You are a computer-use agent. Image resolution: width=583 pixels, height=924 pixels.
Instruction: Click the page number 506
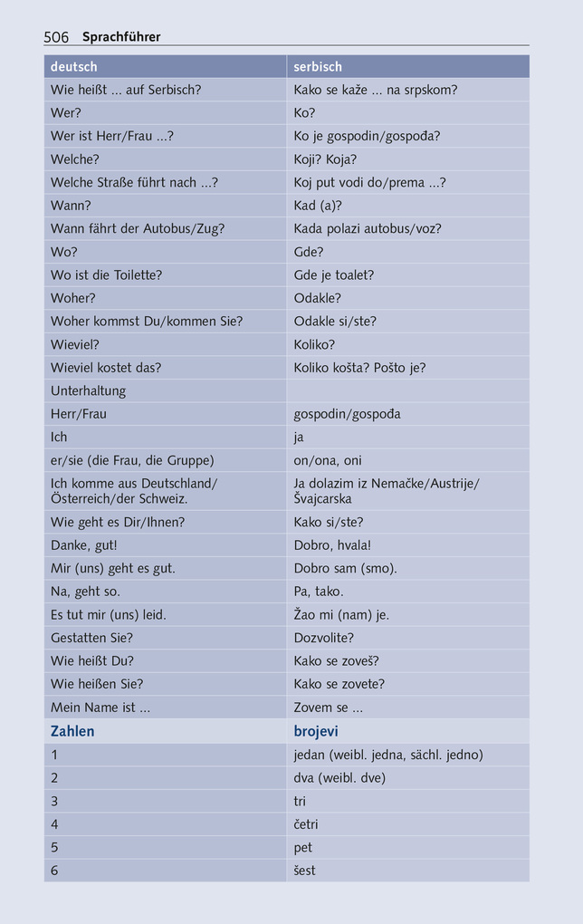tap(56, 37)
